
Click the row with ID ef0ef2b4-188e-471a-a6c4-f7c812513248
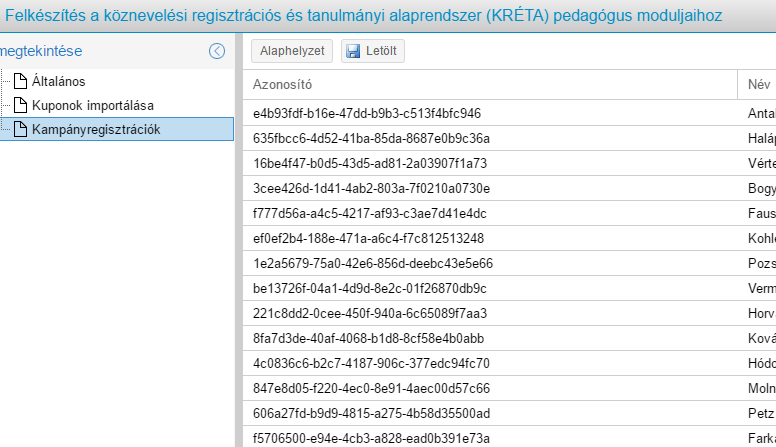coord(368,238)
